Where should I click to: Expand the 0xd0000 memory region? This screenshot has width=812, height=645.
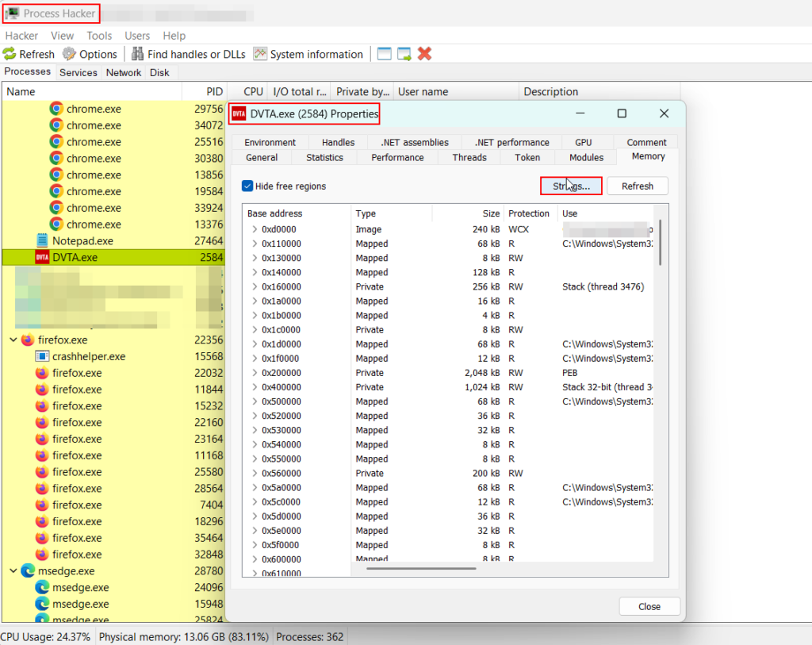254,229
